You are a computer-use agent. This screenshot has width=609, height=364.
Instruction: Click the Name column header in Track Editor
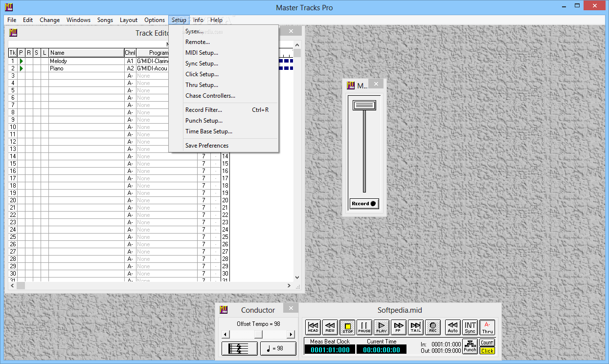[x=87, y=53]
